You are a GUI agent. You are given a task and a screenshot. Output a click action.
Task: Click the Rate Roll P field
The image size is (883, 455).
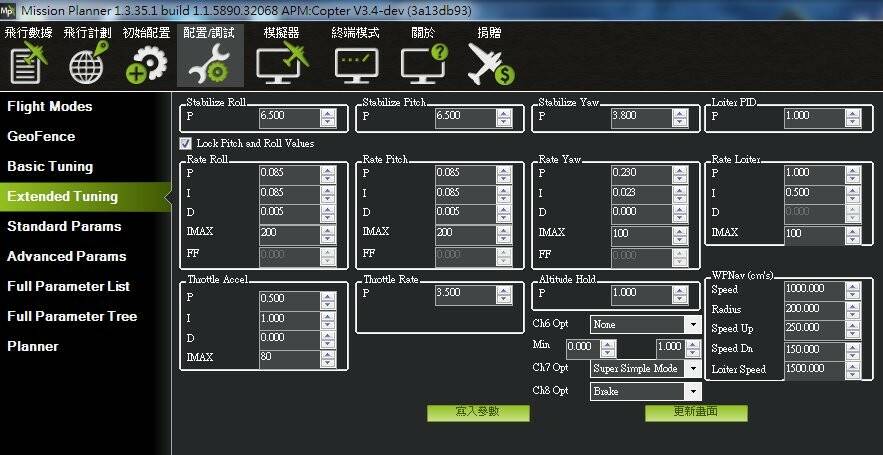(x=289, y=174)
